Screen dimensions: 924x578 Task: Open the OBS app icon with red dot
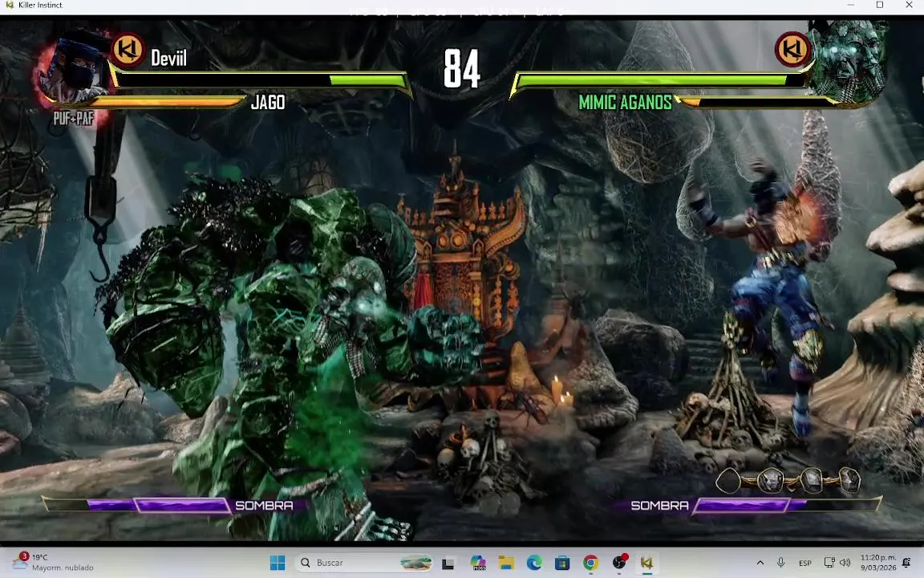pos(619,563)
